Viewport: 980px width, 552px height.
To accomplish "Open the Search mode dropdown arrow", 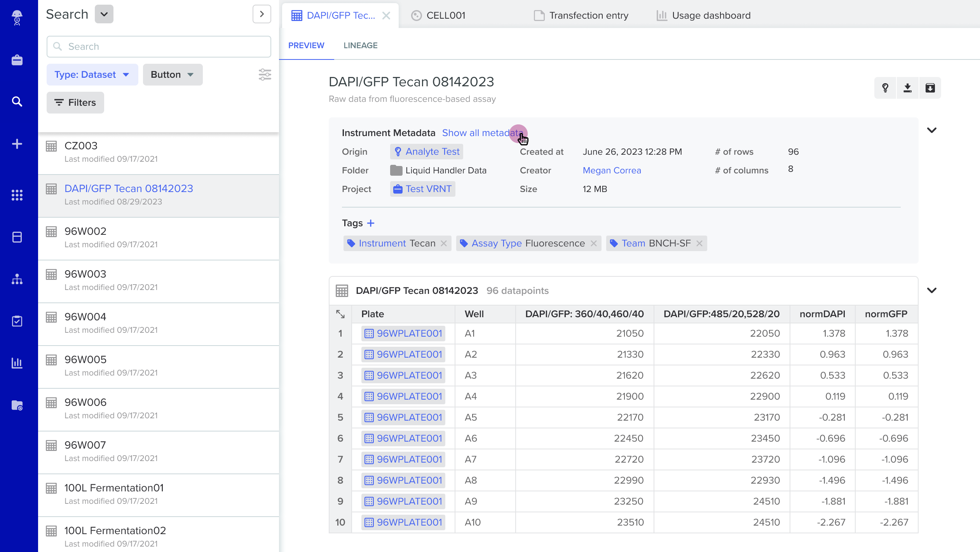I will pos(104,14).
